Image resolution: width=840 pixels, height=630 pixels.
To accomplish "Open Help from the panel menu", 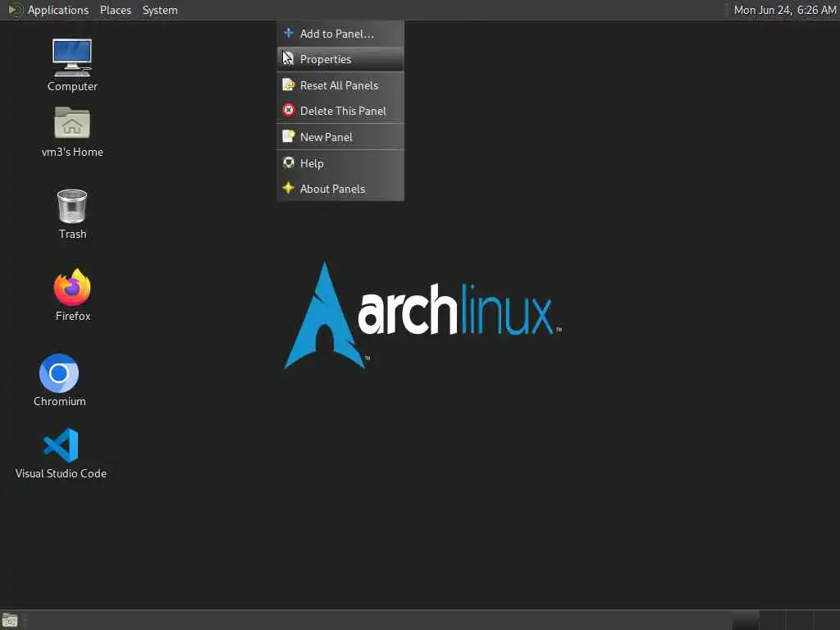I will coord(340,163).
